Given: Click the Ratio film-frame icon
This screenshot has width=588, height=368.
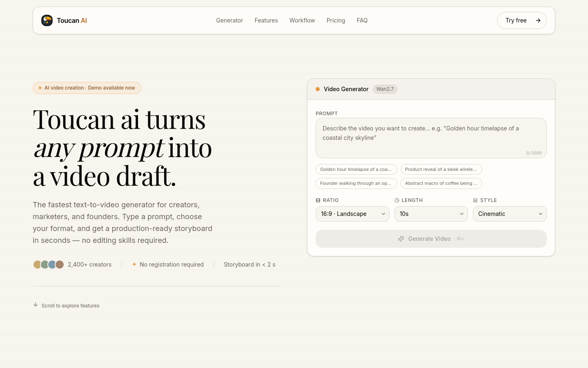Looking at the screenshot, I should [318, 200].
